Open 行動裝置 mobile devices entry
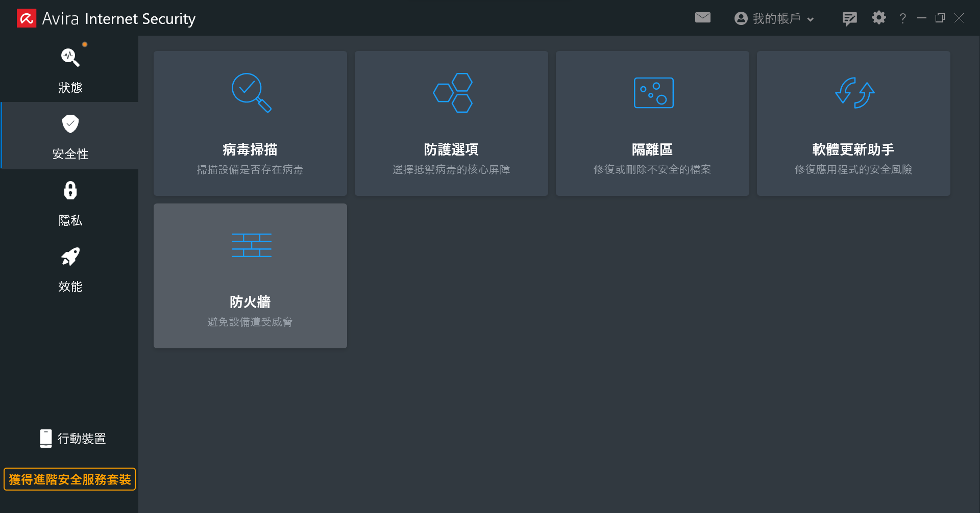Screen dimensions: 980x513 tap(72, 439)
